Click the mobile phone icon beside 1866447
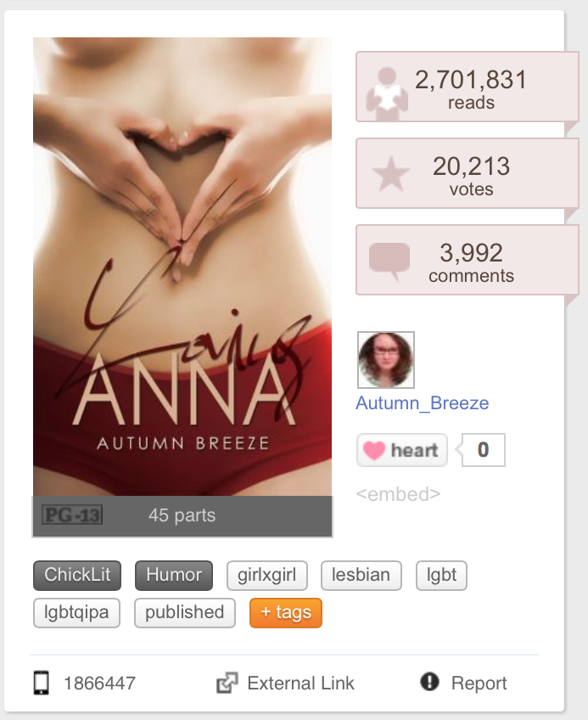 click(42, 683)
